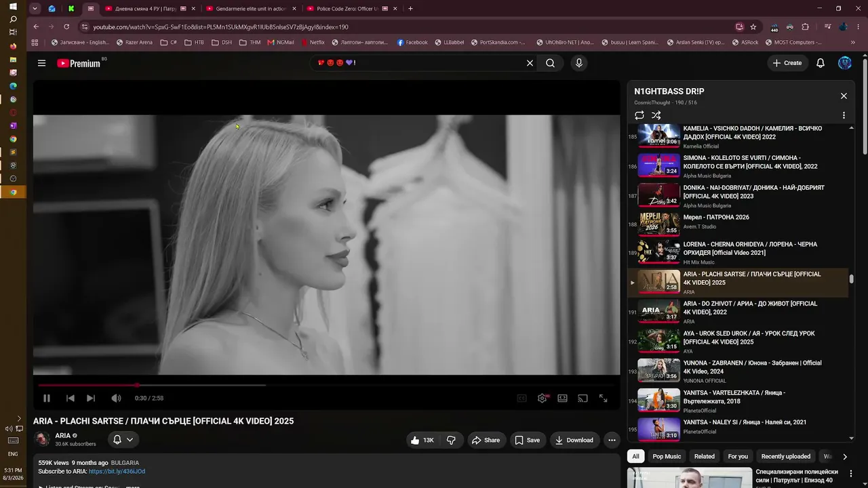This screenshot has height=488, width=868.
Task: Play DONIKA - NAI-DOBRIYAT from playlist
Action: [x=738, y=196]
